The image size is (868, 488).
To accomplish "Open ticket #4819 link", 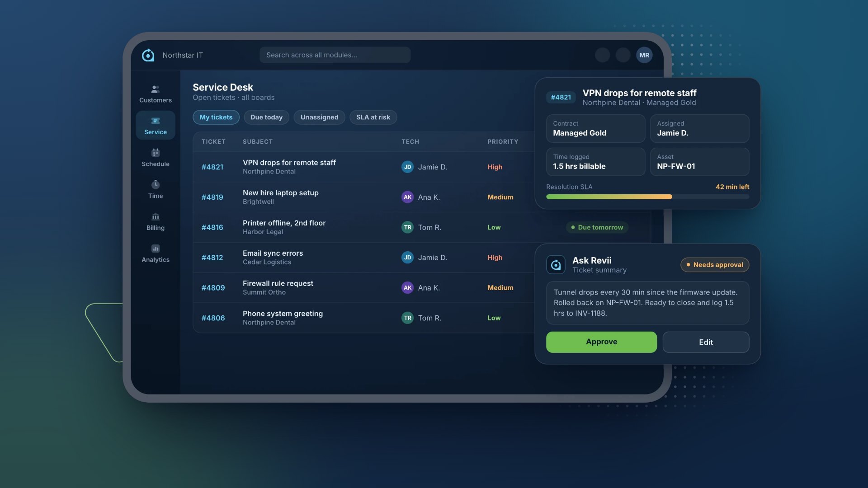I will click(212, 197).
